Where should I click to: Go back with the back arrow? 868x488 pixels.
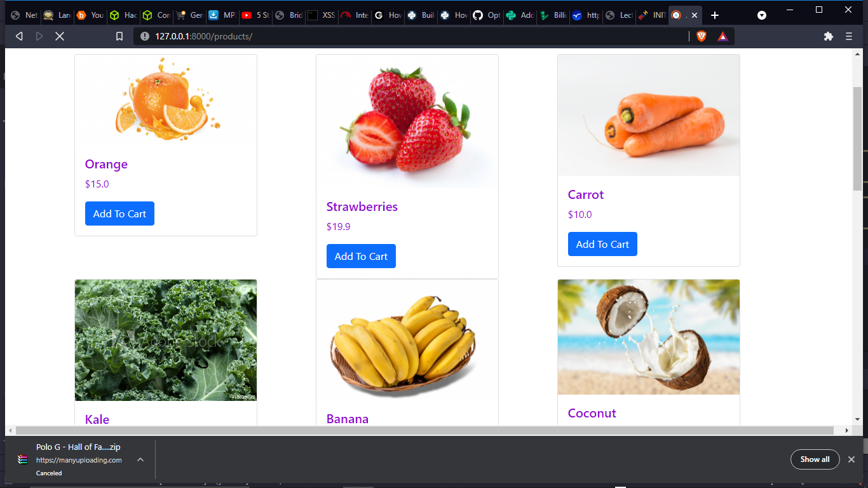pyautogui.click(x=19, y=36)
